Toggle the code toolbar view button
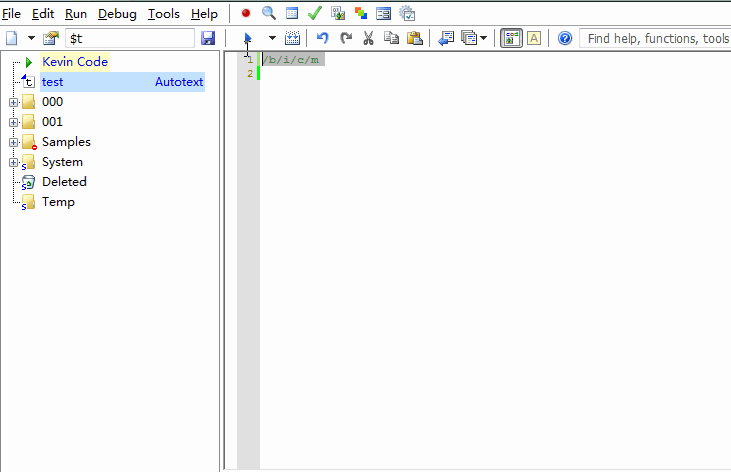This screenshot has width=731, height=472. tap(511, 38)
